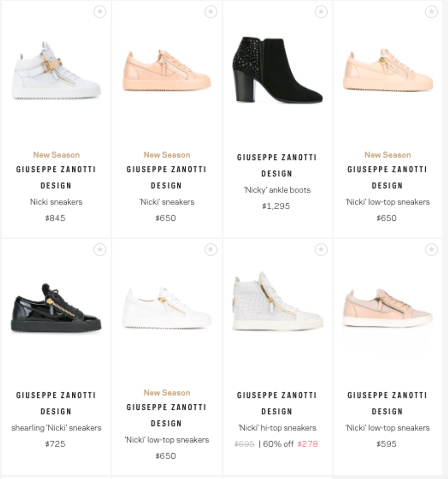Open the black patent shearling sneaker image
This screenshot has width=448, height=479.
(56, 308)
